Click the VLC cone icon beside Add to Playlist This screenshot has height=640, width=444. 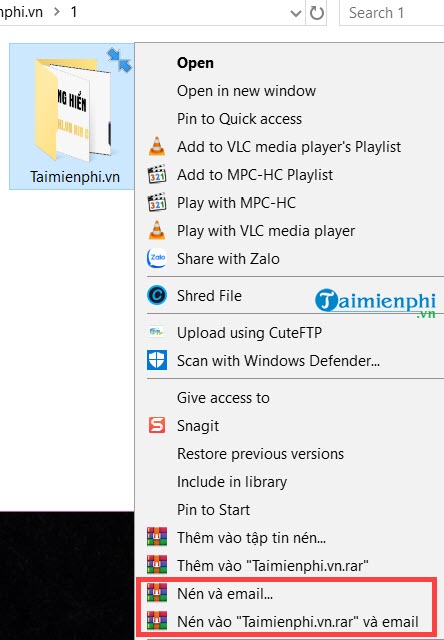click(157, 147)
